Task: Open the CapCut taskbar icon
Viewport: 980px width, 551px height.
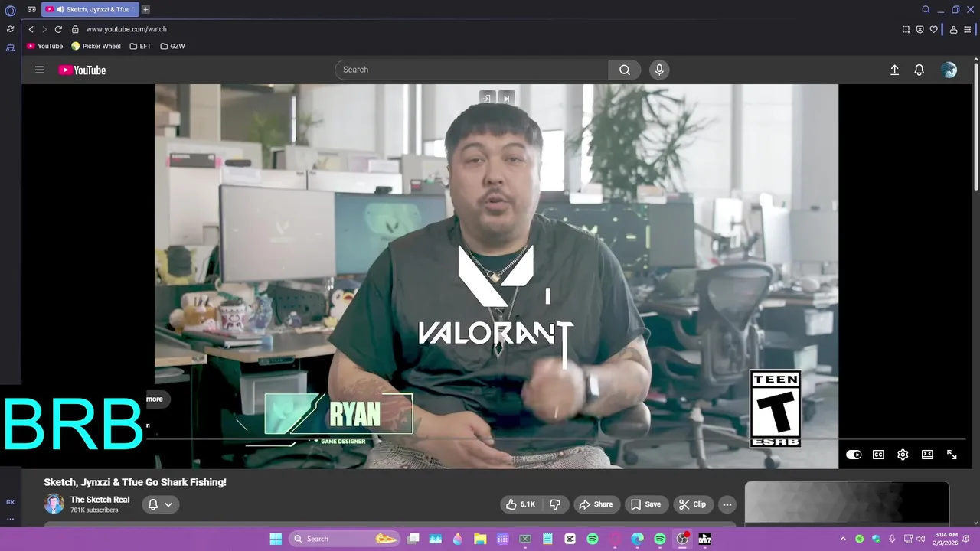Action: click(x=570, y=539)
